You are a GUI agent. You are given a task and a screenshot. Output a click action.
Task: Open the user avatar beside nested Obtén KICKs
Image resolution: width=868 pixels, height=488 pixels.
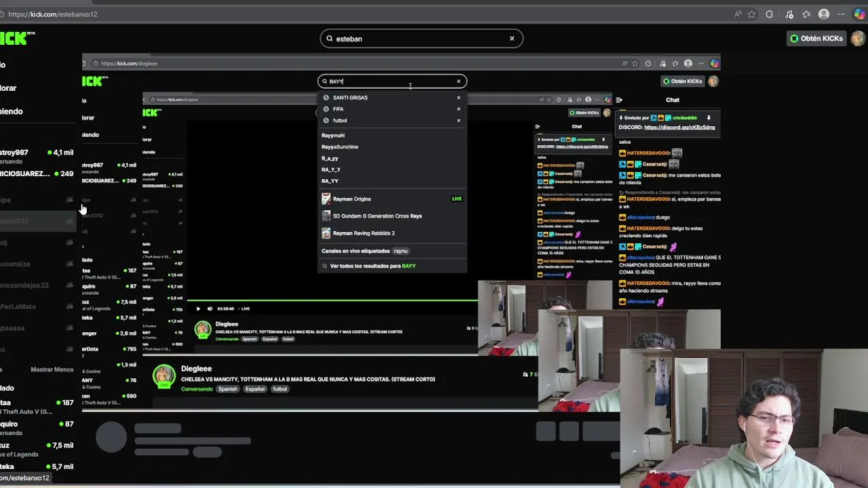tap(713, 81)
